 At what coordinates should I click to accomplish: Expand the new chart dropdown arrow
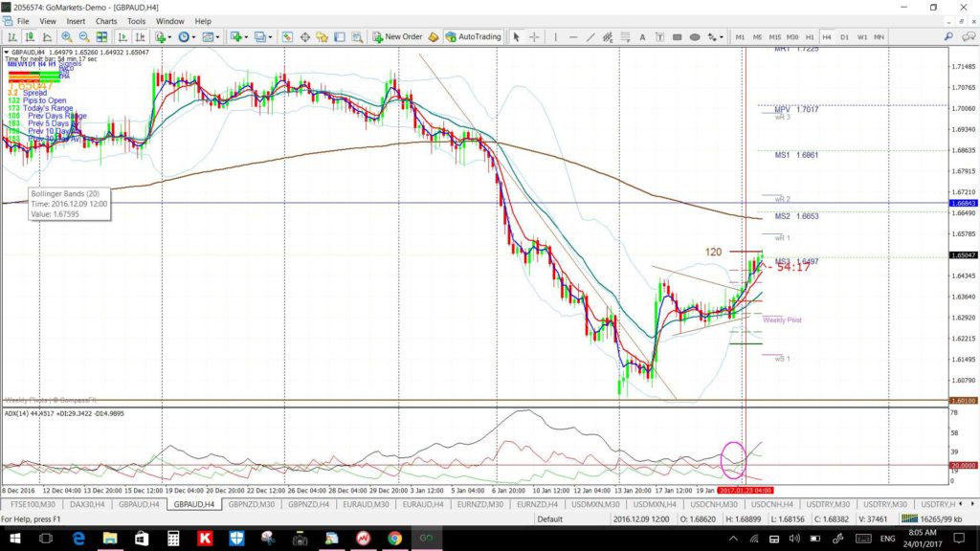(246, 37)
